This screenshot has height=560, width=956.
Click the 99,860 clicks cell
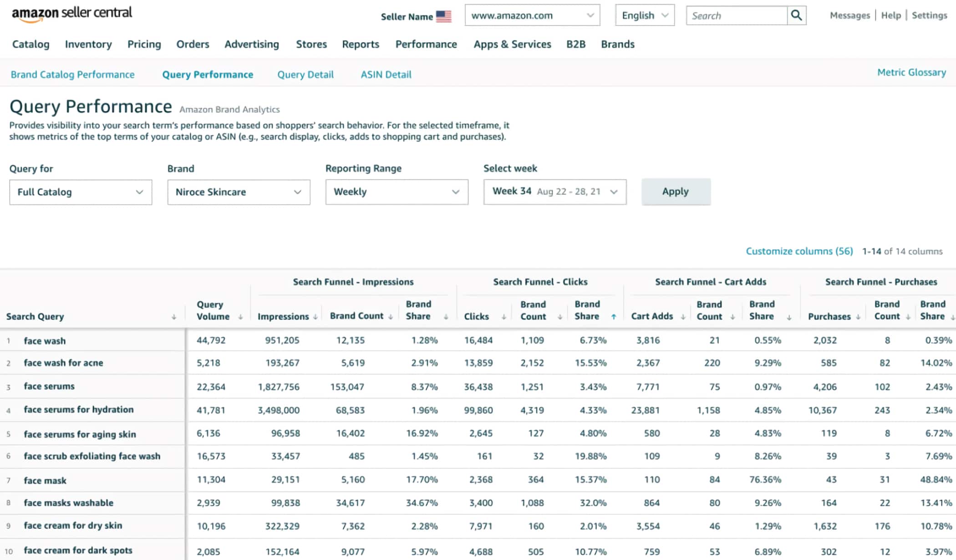(x=478, y=410)
